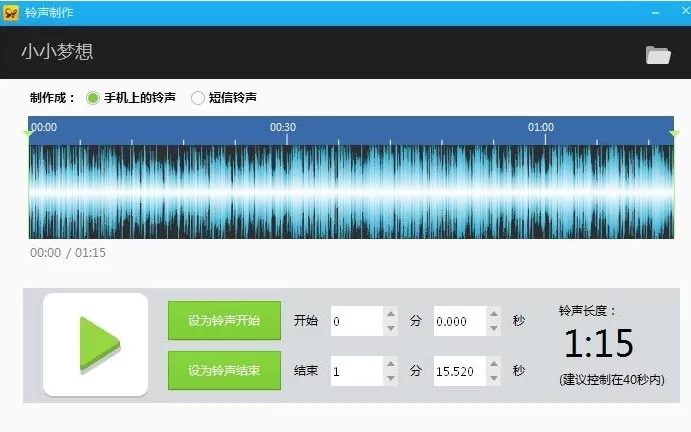Viewport: 691px width, 432px height.
Task: Click the audio waveform display
Action: coord(351,192)
